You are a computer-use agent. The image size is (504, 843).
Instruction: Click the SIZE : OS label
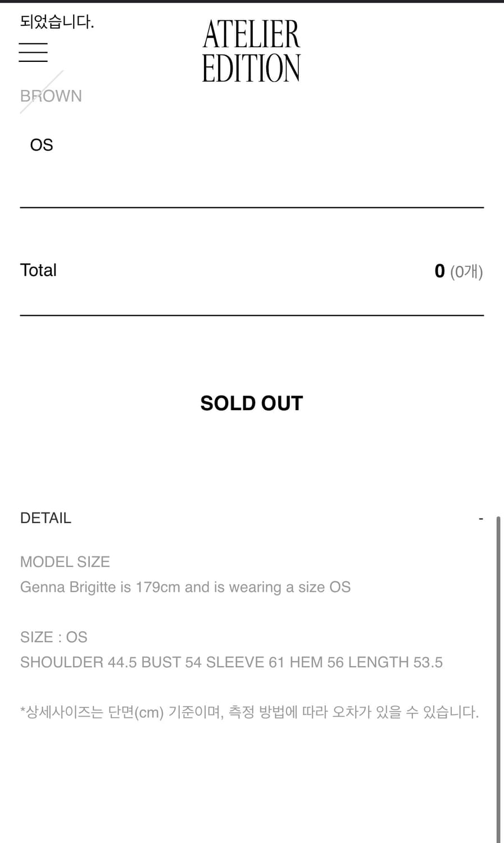pos(54,637)
